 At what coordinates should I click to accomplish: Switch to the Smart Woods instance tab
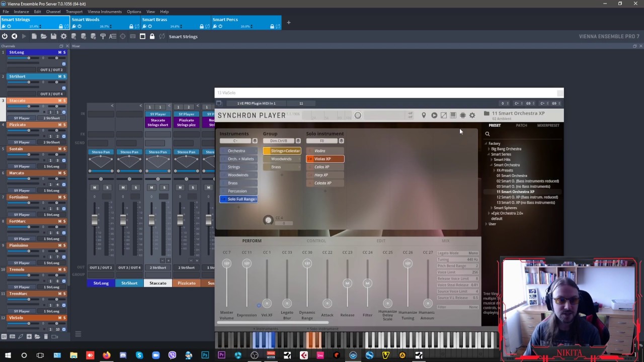pyautogui.click(x=105, y=23)
